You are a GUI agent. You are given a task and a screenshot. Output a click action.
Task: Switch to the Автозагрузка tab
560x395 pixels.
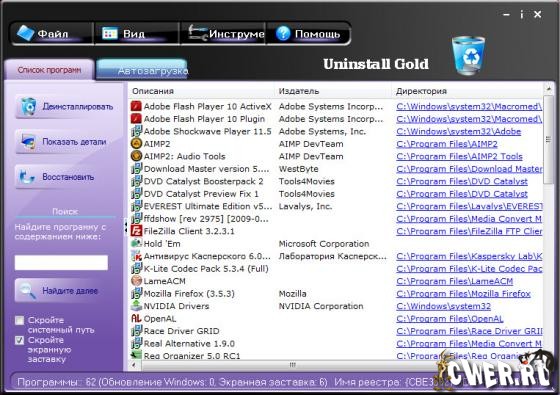tap(142, 70)
